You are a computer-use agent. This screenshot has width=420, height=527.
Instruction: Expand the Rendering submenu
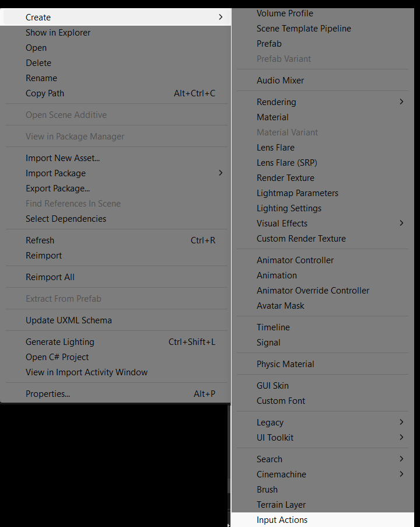pos(276,102)
